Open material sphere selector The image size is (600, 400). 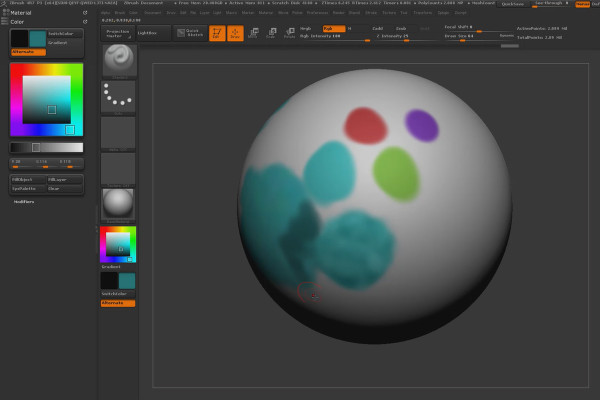click(118, 205)
